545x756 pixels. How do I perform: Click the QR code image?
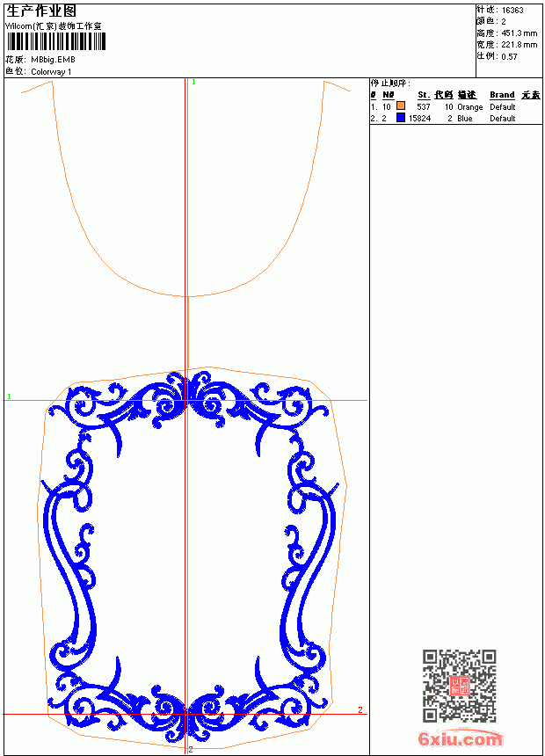(x=459, y=686)
